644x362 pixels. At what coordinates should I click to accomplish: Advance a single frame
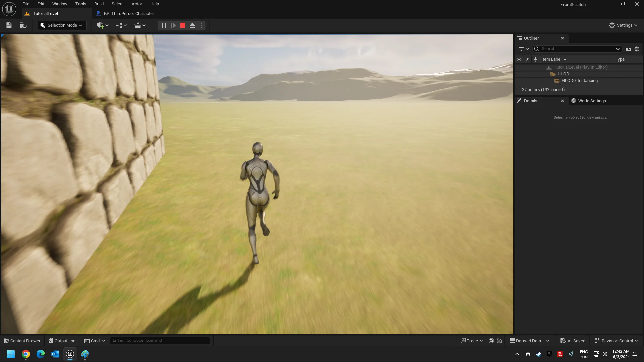coord(173,25)
